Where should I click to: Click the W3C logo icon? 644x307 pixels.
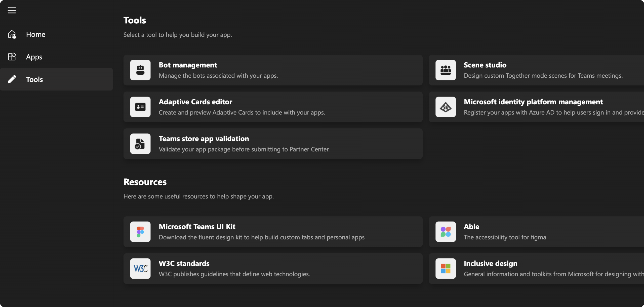pyautogui.click(x=140, y=269)
